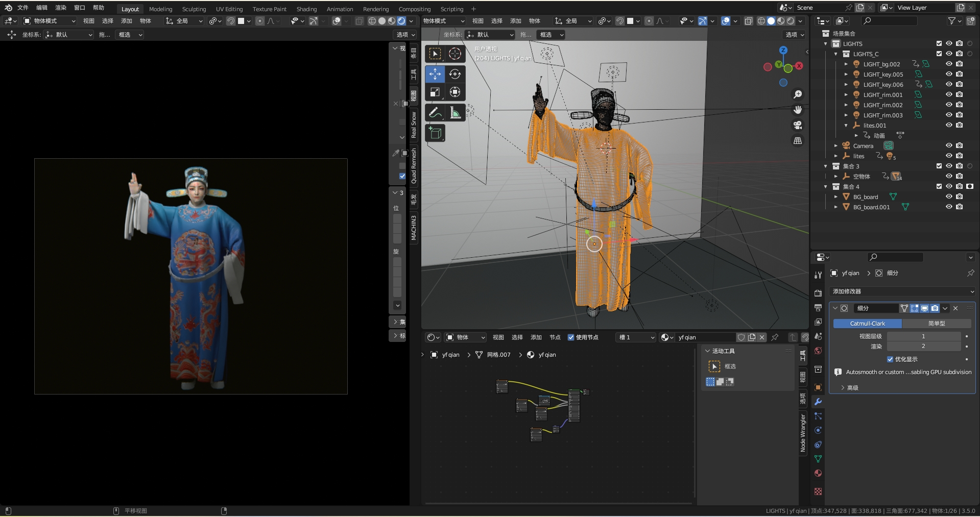Switch to the Shading workspace tab

coord(306,9)
